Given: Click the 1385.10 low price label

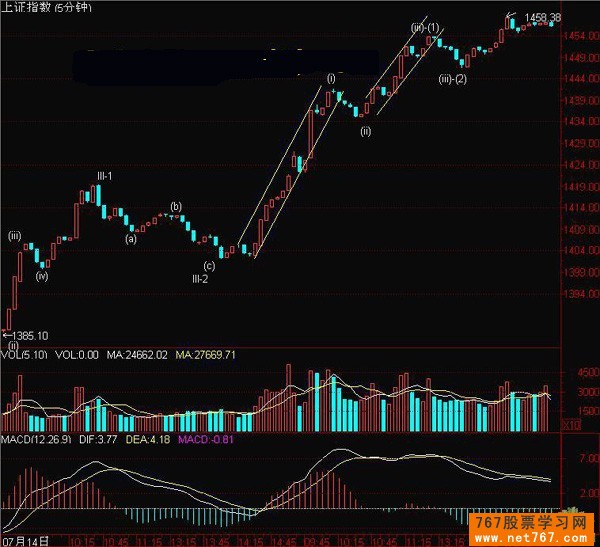Looking at the screenshot, I should pyautogui.click(x=30, y=336).
